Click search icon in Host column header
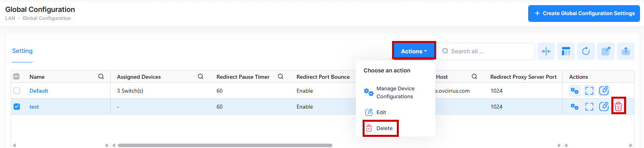Image resolution: width=644 pixels, height=148 pixels. 474,76
